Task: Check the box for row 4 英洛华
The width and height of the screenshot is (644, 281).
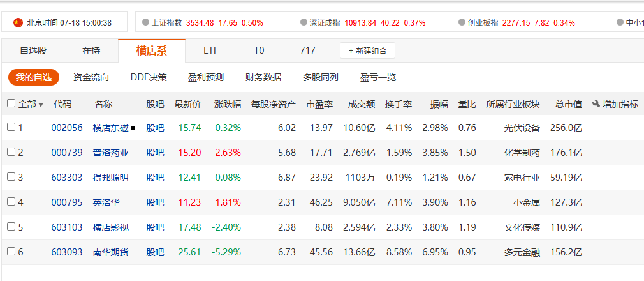Action: click(x=11, y=202)
